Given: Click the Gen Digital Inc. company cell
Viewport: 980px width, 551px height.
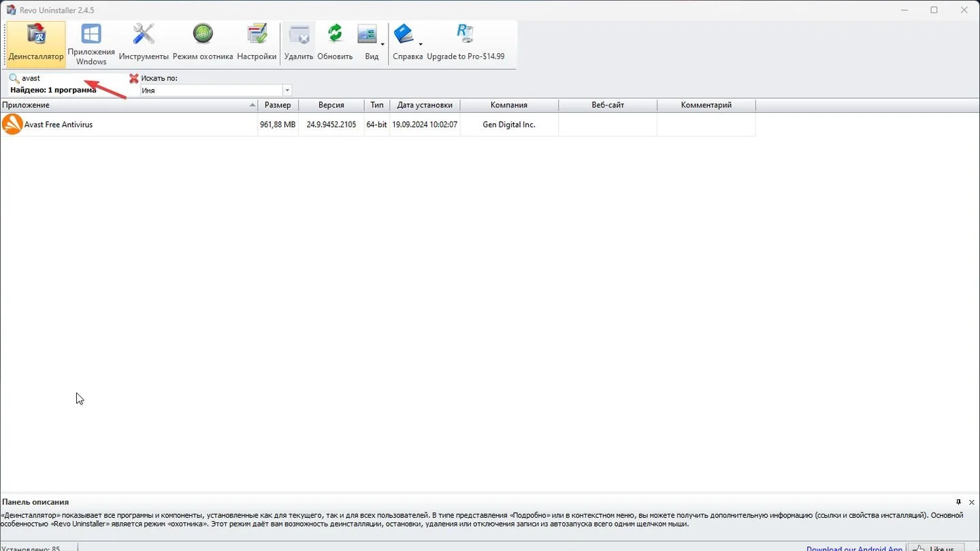Looking at the screenshot, I should tap(509, 125).
